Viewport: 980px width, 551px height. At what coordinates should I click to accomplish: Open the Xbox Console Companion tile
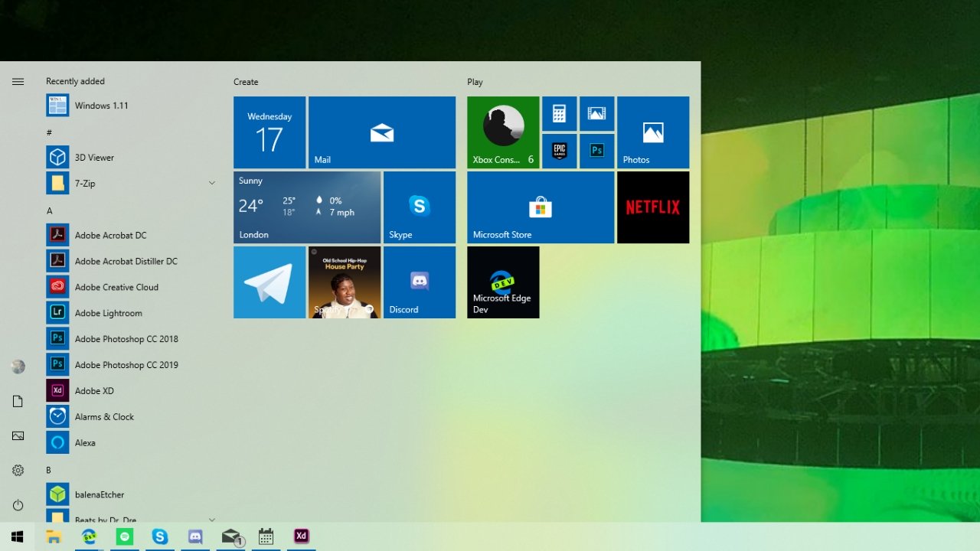(503, 132)
